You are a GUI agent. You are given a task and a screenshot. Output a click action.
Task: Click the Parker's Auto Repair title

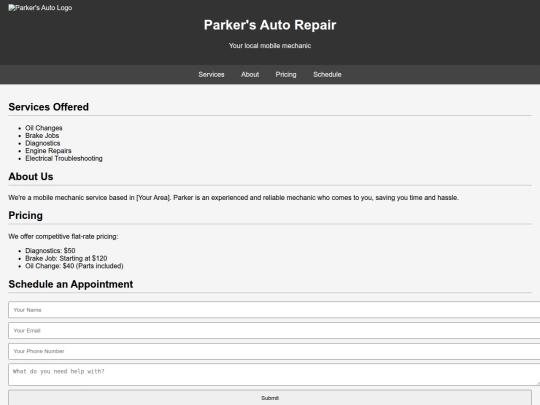(270, 25)
